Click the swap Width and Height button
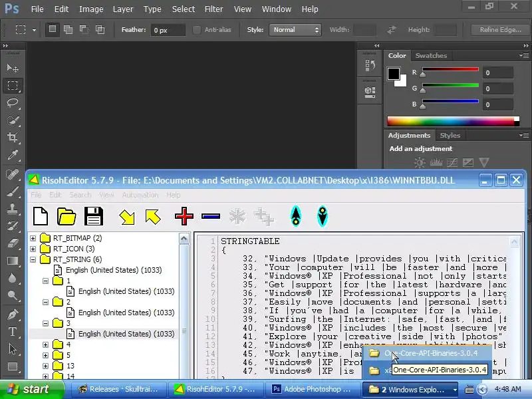This screenshot has width=532, height=399. tap(392, 30)
